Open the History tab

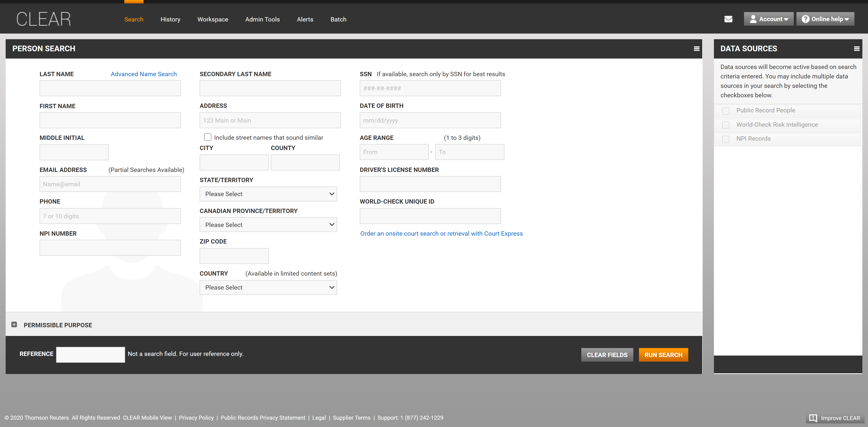170,19
